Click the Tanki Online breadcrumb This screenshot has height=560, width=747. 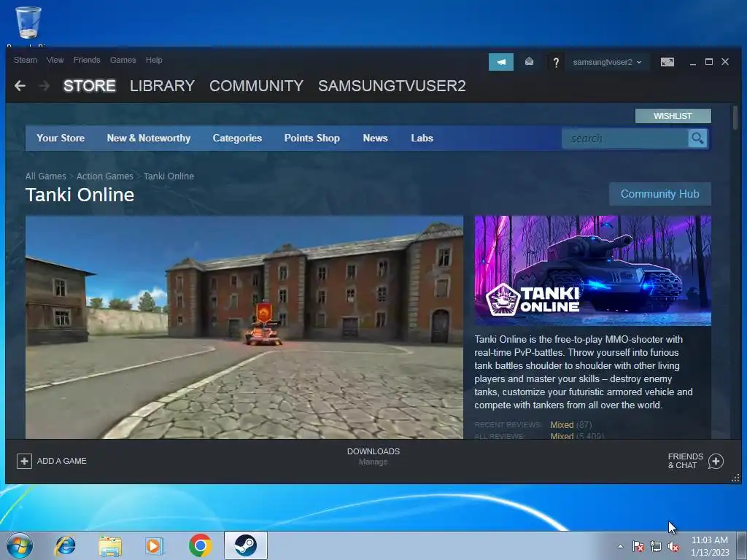point(169,176)
